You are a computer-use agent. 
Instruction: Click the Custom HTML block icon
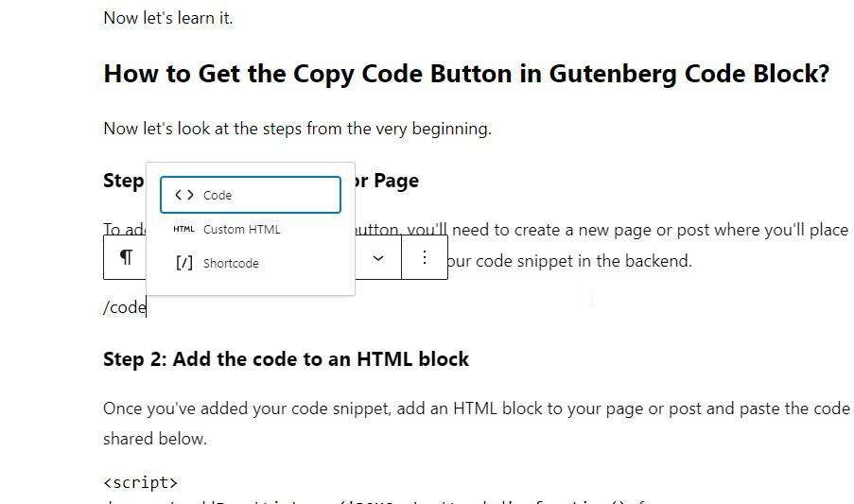point(184,230)
